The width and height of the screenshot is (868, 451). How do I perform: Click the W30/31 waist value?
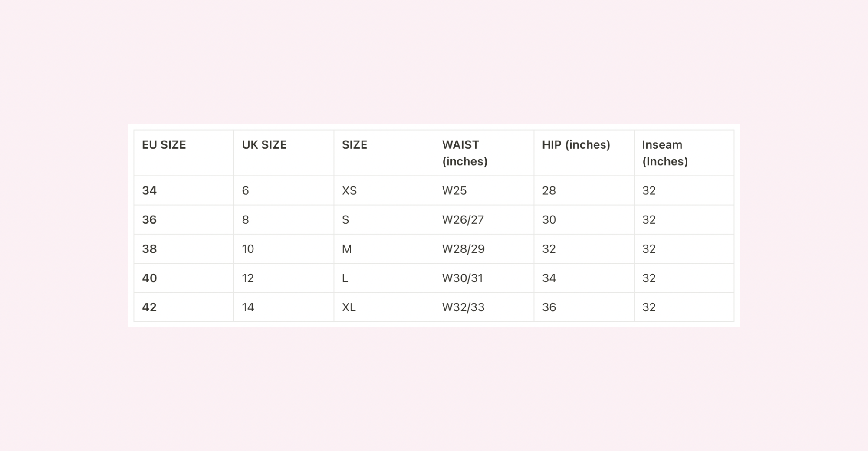pyautogui.click(x=463, y=278)
